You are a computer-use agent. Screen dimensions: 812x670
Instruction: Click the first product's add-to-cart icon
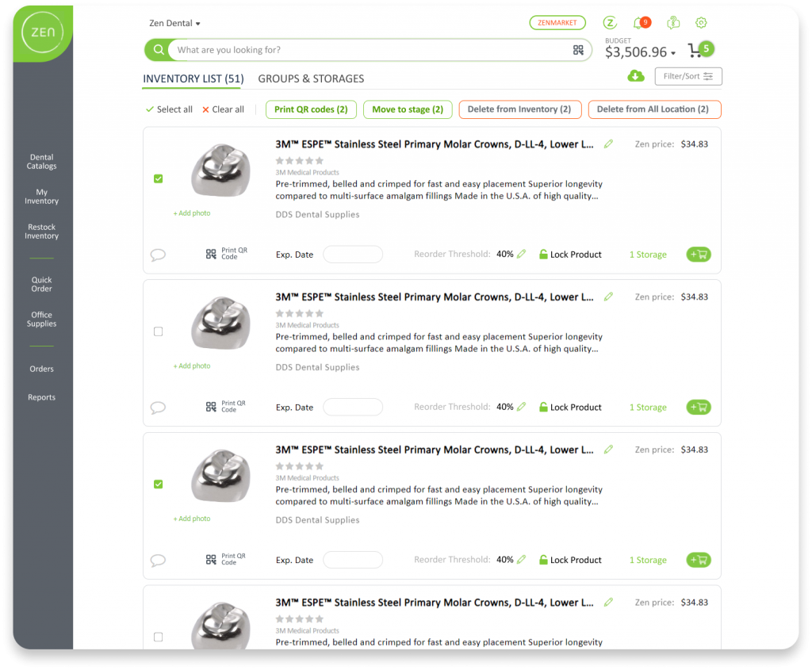click(699, 255)
